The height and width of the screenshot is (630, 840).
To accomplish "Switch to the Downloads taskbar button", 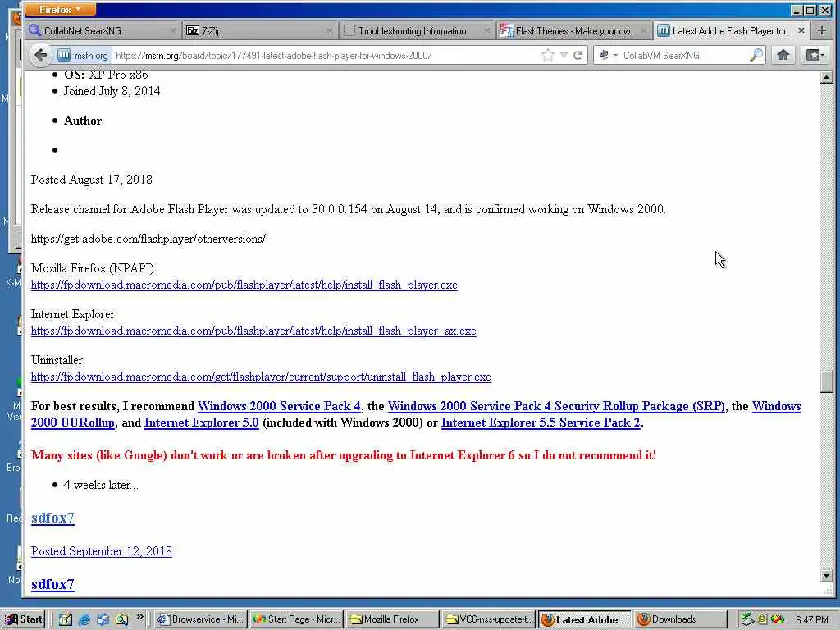I will click(x=680, y=619).
